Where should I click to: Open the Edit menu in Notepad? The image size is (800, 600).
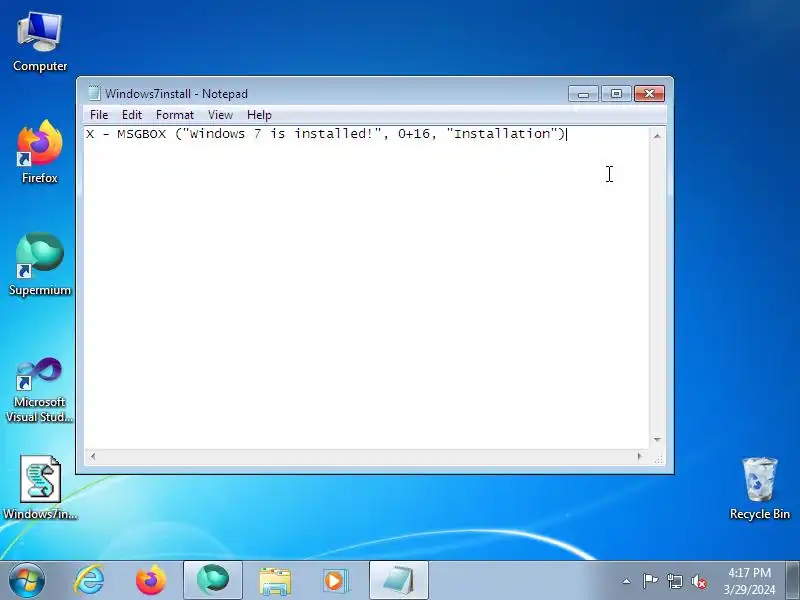tap(132, 115)
